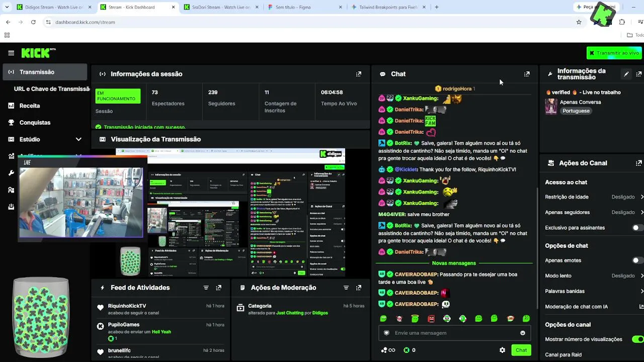Pop out the Feed de Atividades panel
This screenshot has height=362, width=644.
click(219, 288)
